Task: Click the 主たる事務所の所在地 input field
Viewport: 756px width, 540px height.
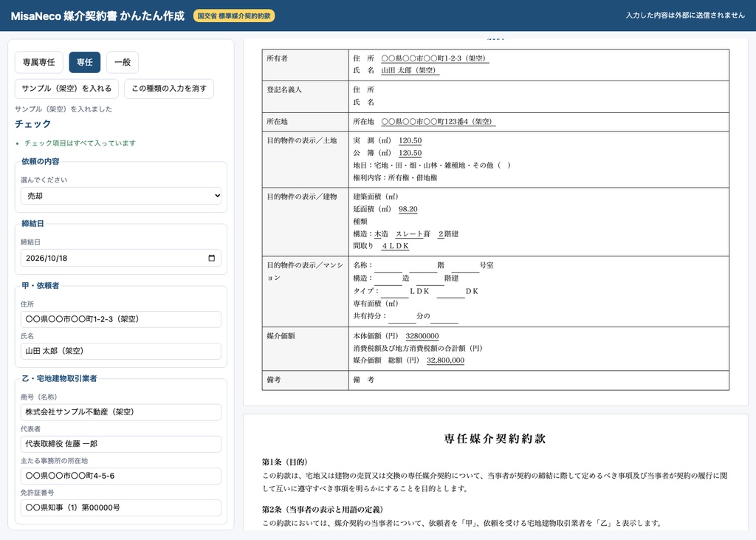Action: [x=121, y=476]
